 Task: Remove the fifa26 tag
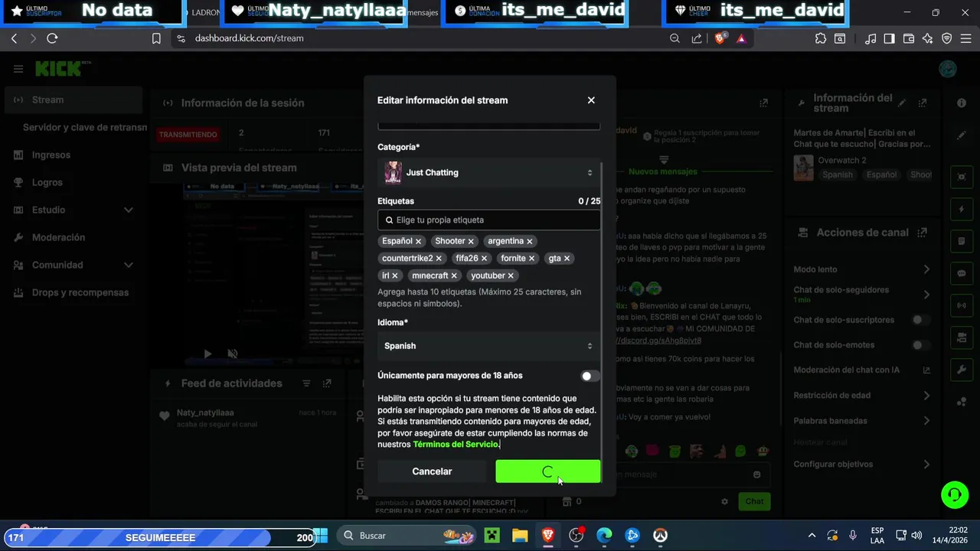pos(484,259)
